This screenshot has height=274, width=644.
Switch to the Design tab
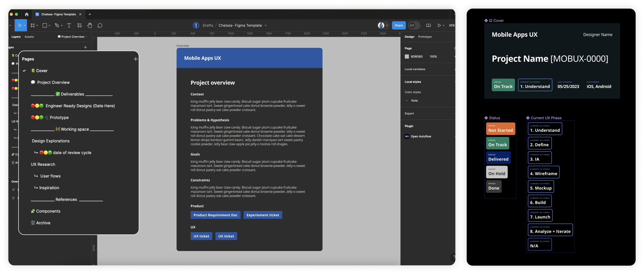pyautogui.click(x=409, y=37)
